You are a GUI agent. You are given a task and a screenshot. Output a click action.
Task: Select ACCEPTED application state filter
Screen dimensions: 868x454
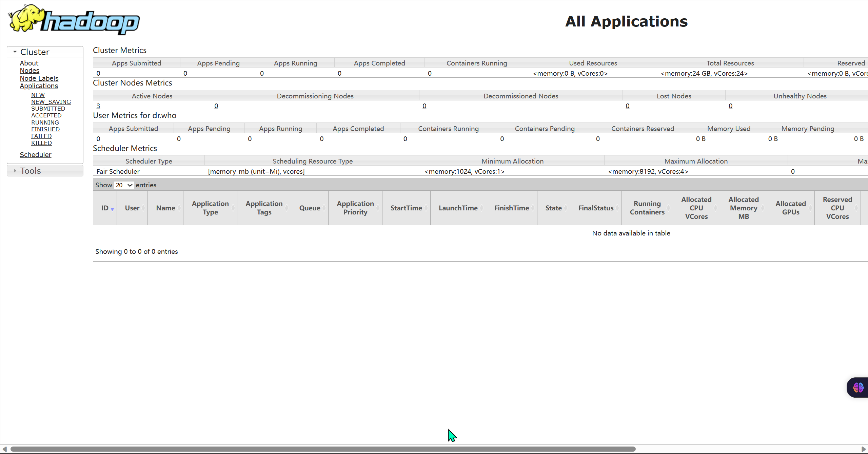46,115
